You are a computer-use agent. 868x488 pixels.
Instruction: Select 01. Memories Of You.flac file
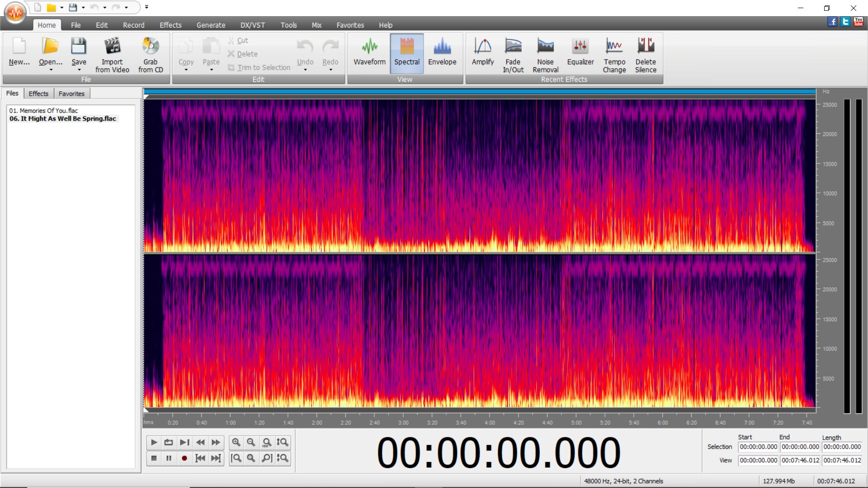43,111
